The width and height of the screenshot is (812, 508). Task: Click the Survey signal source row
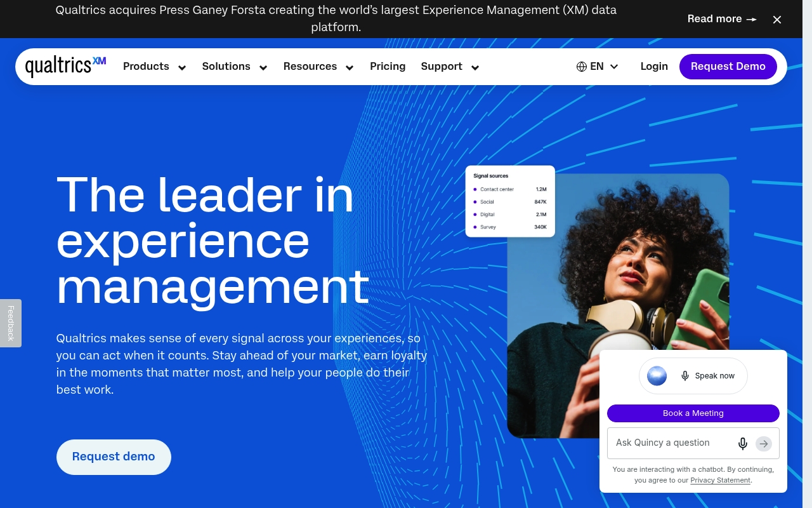[510, 227]
